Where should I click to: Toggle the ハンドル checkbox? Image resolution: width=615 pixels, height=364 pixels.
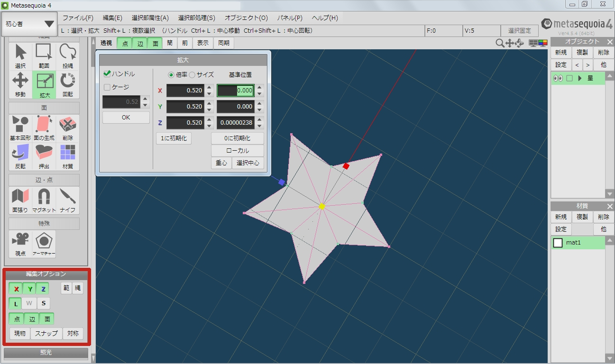(x=107, y=74)
